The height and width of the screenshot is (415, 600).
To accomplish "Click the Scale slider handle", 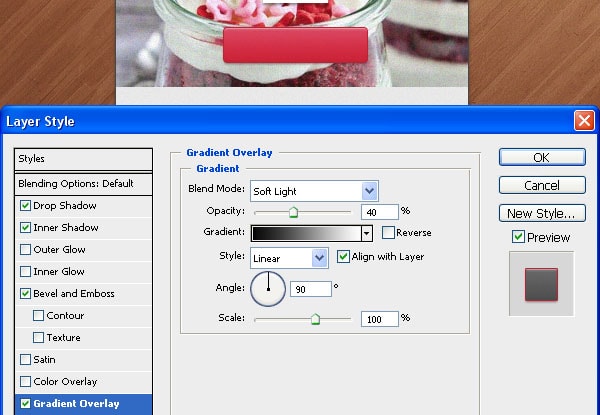I will click(x=315, y=319).
